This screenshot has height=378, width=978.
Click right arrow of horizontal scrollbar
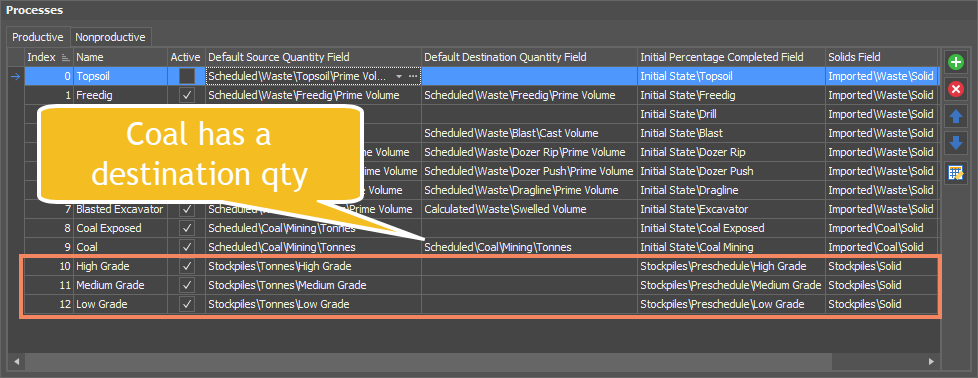[931, 361]
